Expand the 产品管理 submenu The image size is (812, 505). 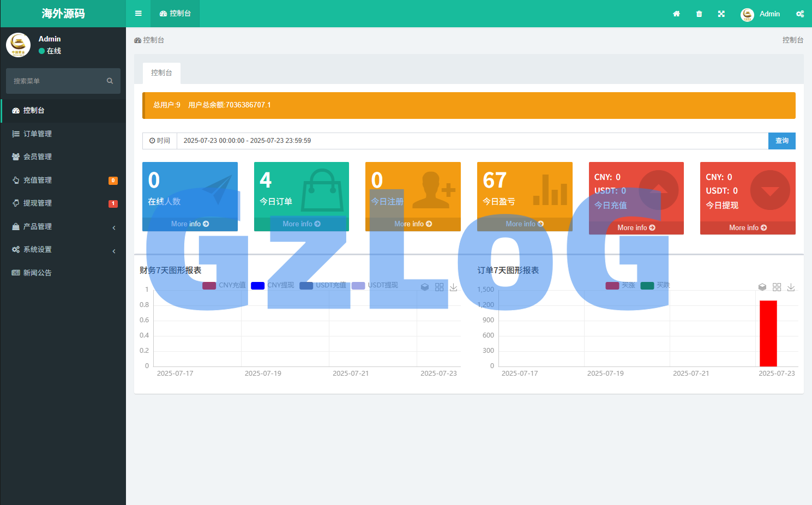point(63,226)
